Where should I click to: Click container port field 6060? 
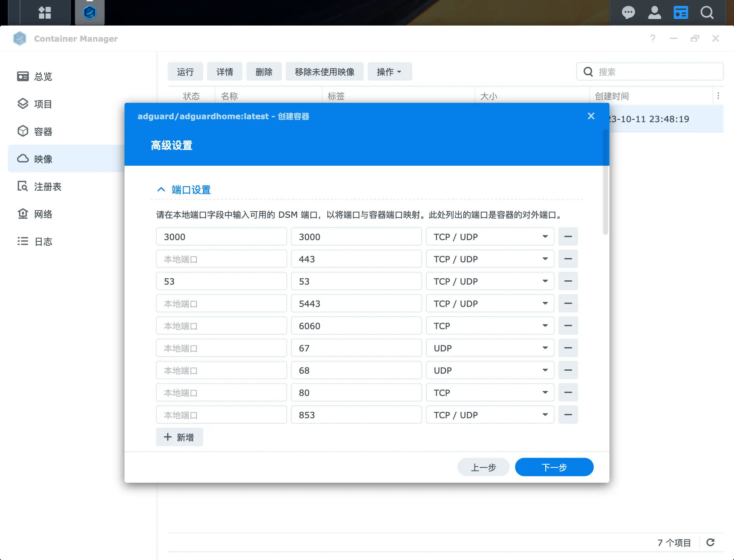pos(356,326)
